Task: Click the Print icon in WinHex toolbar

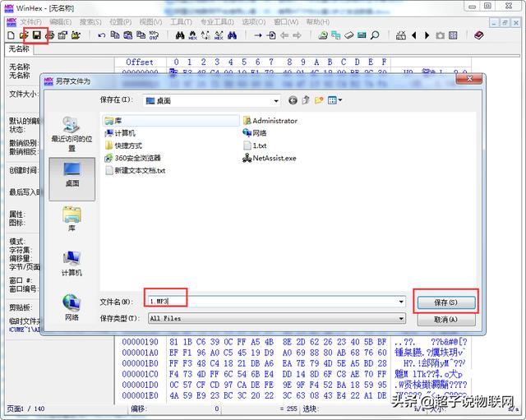Action: [50, 35]
